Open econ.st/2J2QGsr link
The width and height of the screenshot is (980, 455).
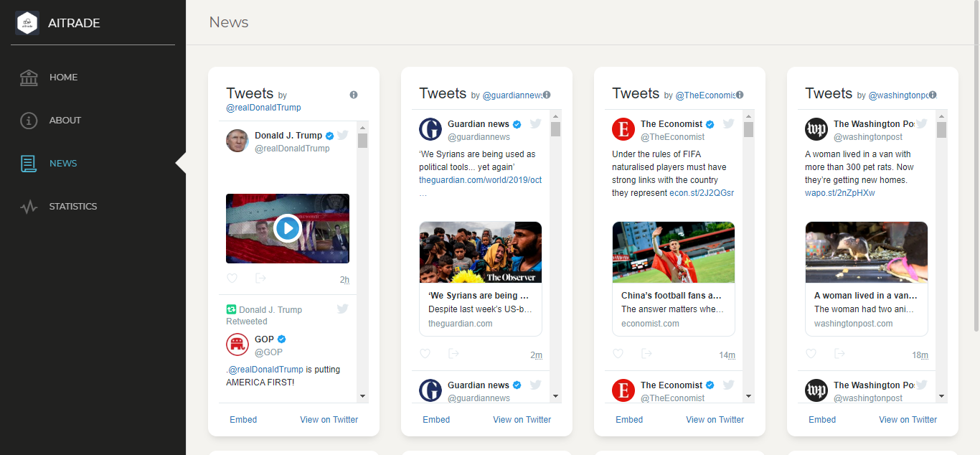[702, 193]
